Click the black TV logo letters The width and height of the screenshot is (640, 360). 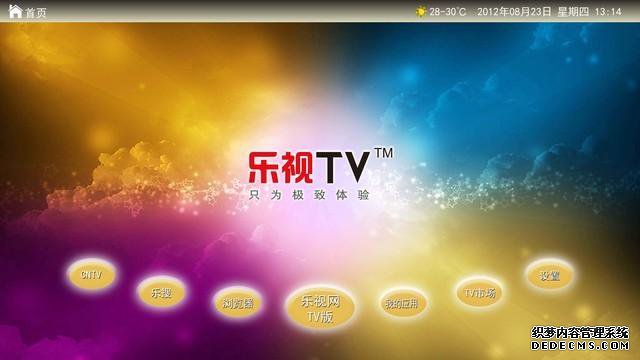click(x=343, y=167)
